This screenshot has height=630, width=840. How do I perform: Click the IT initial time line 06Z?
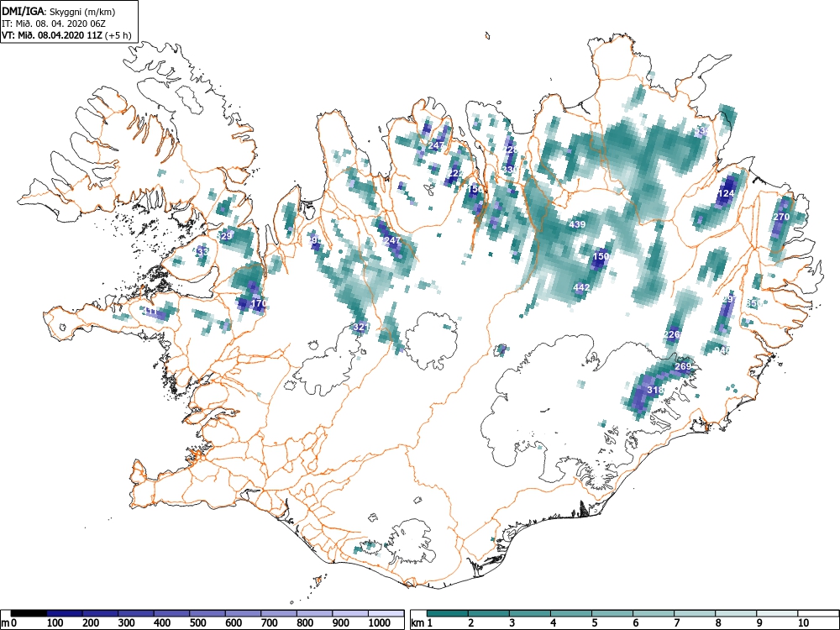coord(54,24)
